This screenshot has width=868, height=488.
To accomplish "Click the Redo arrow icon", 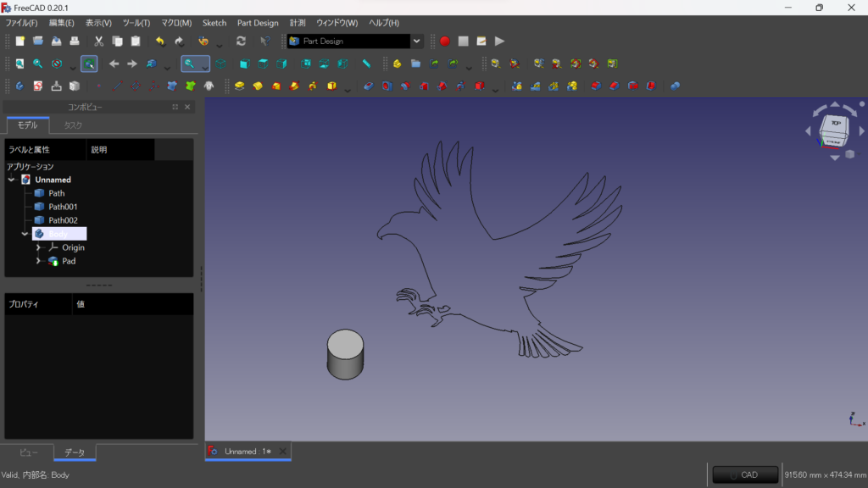I will tap(179, 42).
